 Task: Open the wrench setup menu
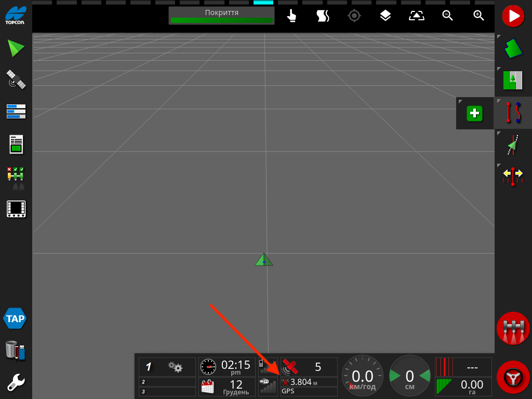click(16, 383)
